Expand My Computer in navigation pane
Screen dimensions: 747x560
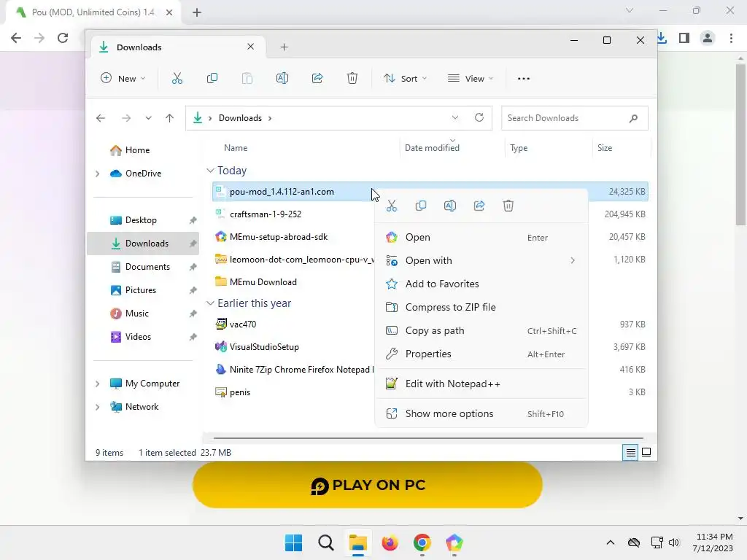coord(98,384)
